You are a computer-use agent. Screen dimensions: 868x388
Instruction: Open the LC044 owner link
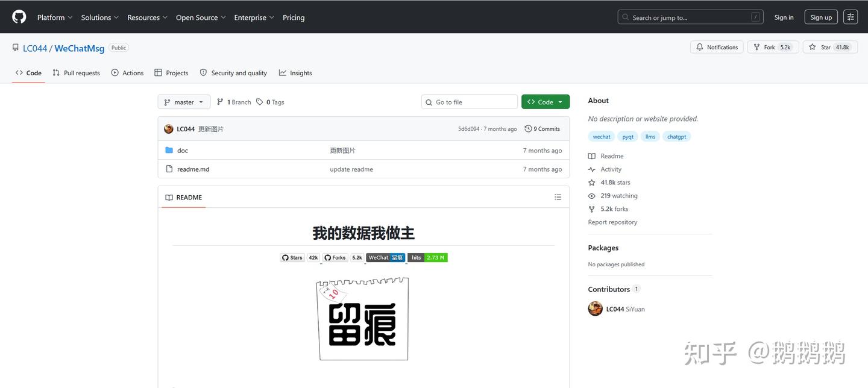tap(35, 48)
